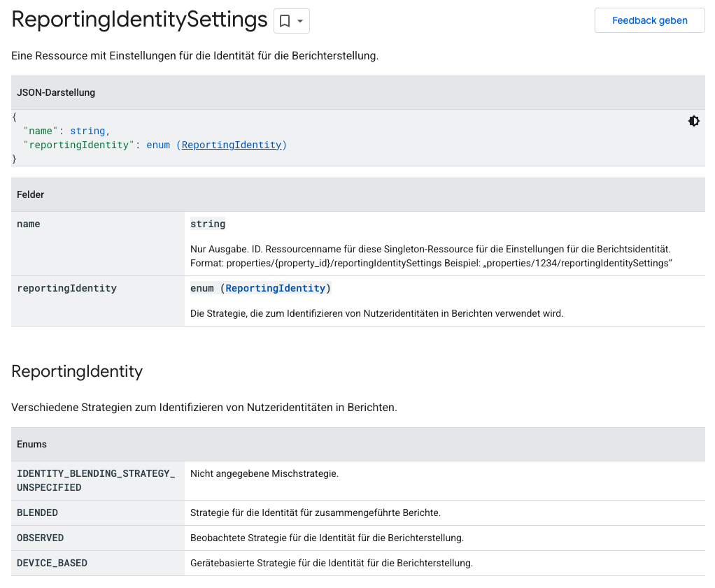Click the JSON-Darstellung header
715x588 pixels.
point(56,92)
